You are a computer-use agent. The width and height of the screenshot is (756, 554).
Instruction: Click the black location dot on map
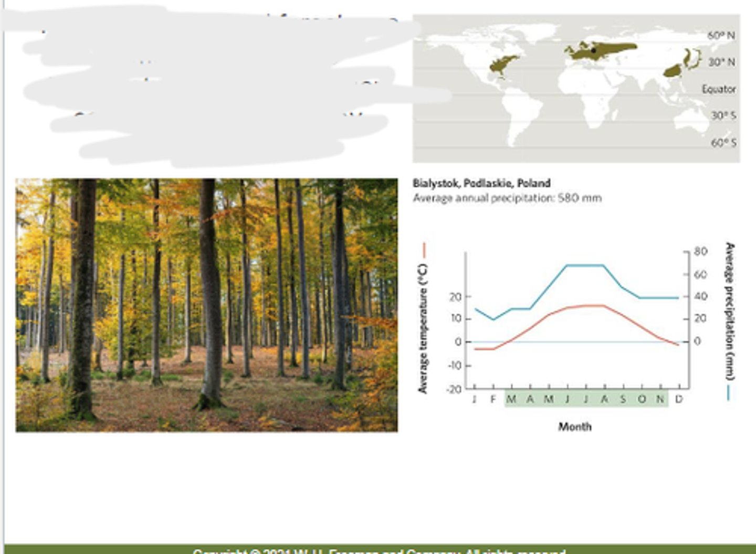594,51
